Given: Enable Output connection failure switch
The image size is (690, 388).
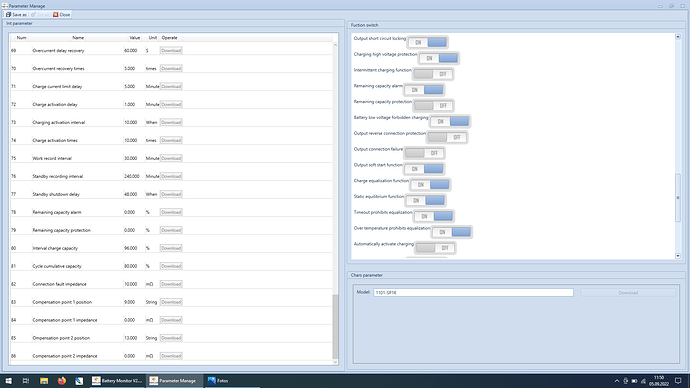Looking at the screenshot, I should click(x=424, y=153).
